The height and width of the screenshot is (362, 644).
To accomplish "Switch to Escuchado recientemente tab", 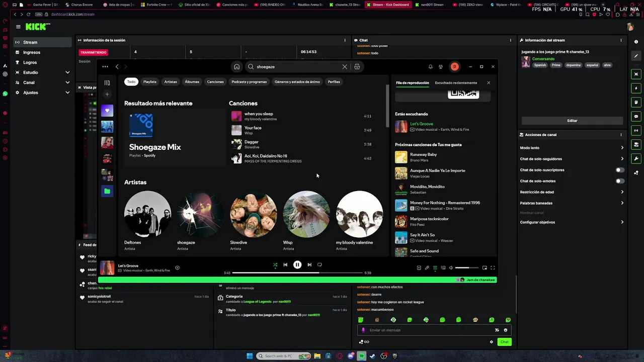I will pyautogui.click(x=456, y=82).
